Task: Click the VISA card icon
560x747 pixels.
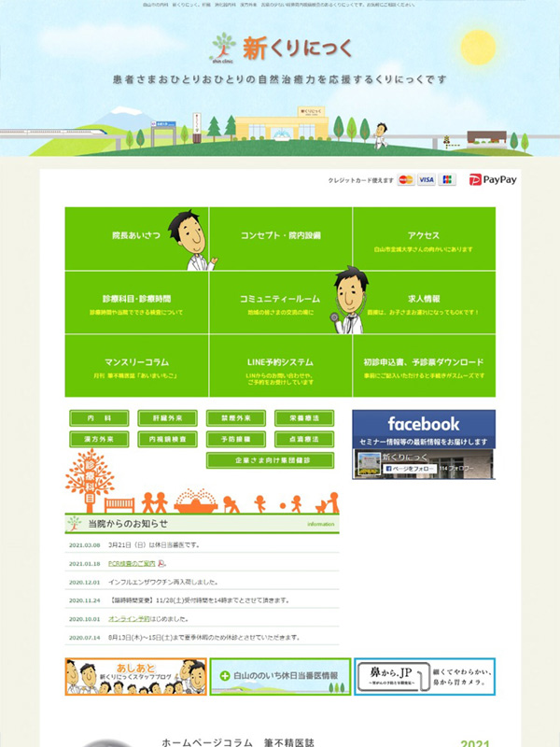Action: (x=427, y=179)
